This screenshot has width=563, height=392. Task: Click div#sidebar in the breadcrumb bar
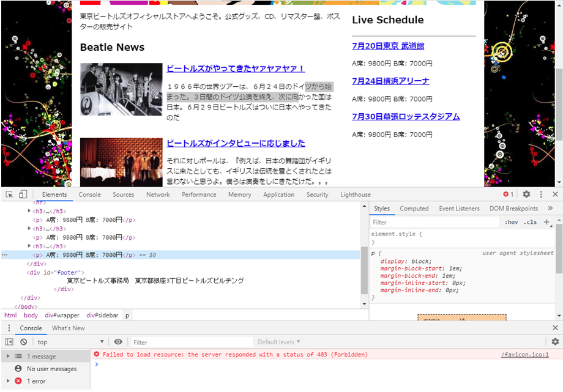coord(102,315)
